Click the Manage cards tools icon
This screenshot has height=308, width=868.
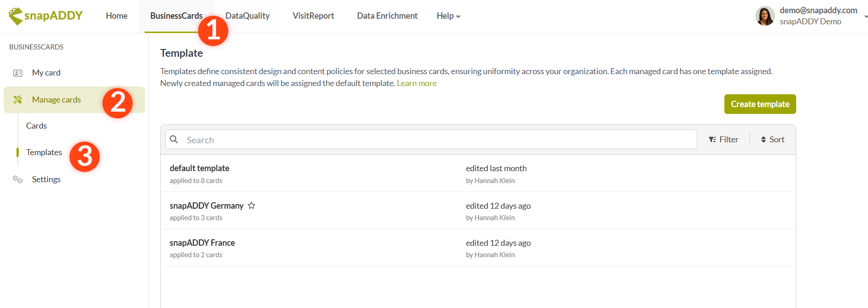18,100
